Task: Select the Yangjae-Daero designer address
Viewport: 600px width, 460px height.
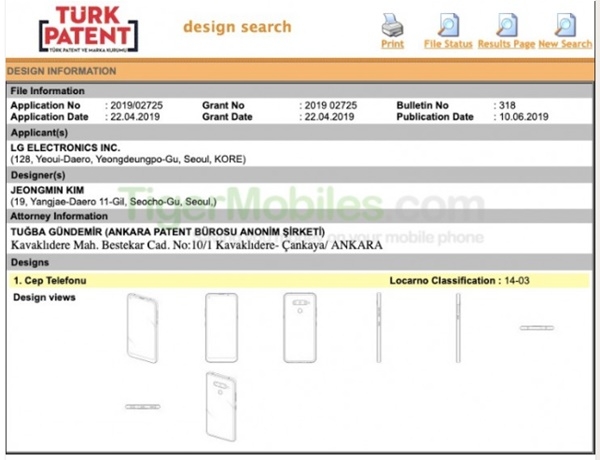Action: pos(114,202)
